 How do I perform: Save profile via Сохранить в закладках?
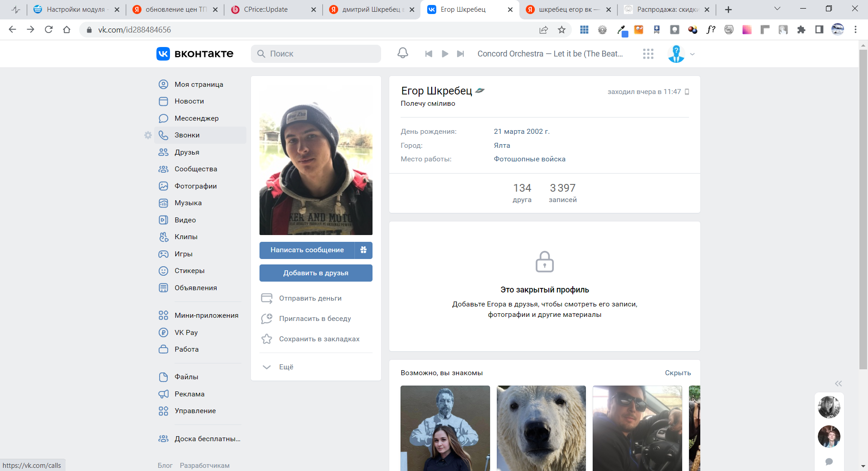pos(319,339)
